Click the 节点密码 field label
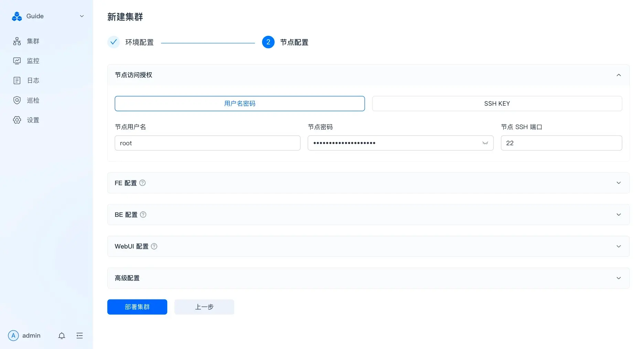This screenshot has width=644, height=349. pos(320,127)
